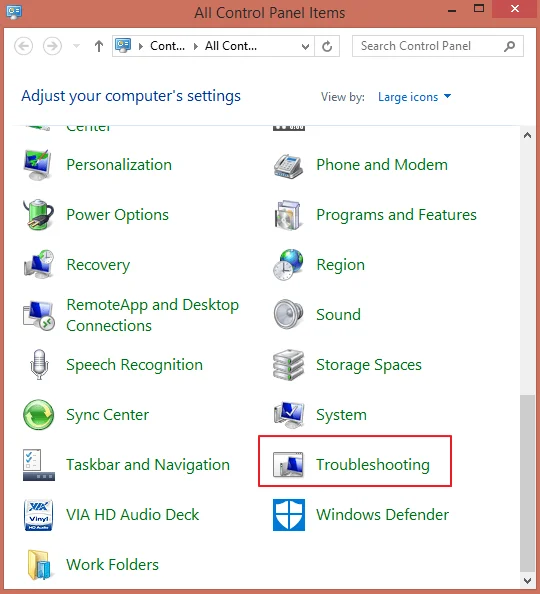The image size is (540, 594).
Task: Open the VIA HD Audio Deck link
Action: pos(133,515)
